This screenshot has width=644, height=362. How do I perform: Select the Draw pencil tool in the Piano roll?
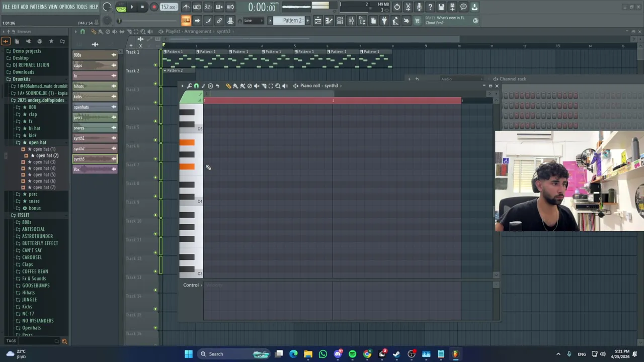pyautogui.click(x=228, y=86)
